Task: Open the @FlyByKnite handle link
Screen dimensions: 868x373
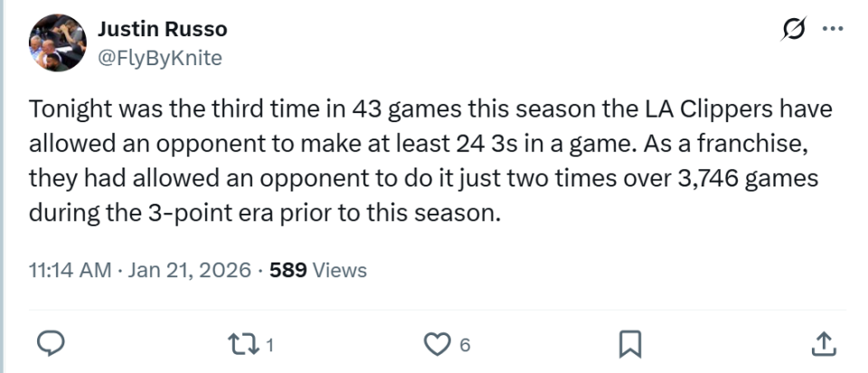Action: (x=159, y=58)
